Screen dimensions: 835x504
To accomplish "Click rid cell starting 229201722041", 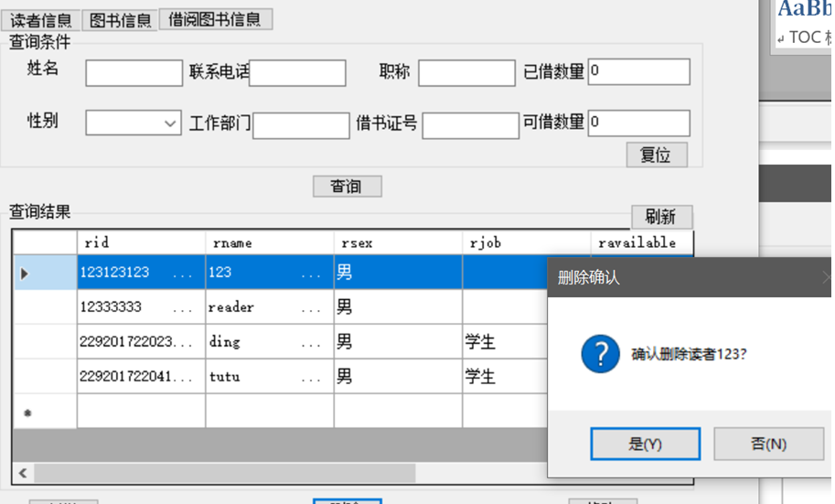I will click(141, 377).
